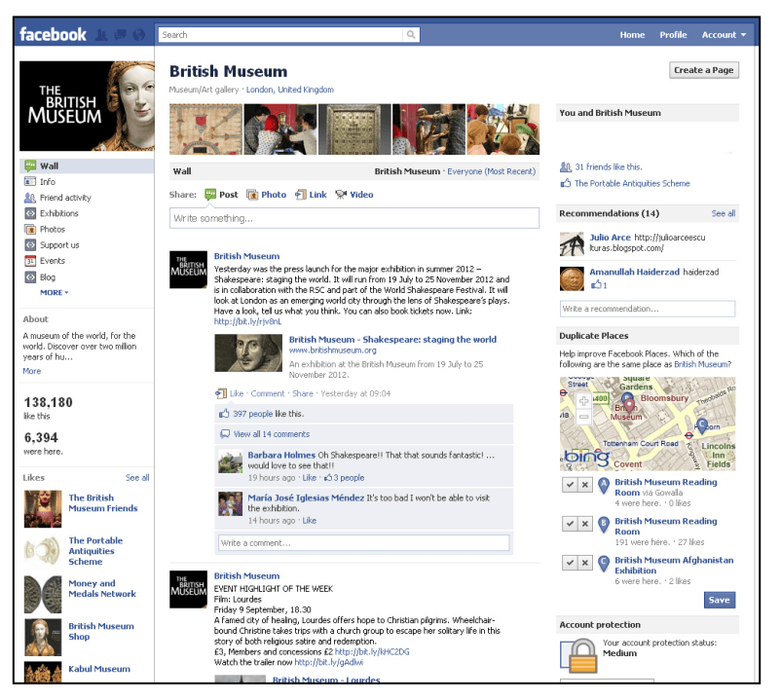The height and width of the screenshot is (700, 781).
Task: View all 14 comments
Action: pos(272,434)
